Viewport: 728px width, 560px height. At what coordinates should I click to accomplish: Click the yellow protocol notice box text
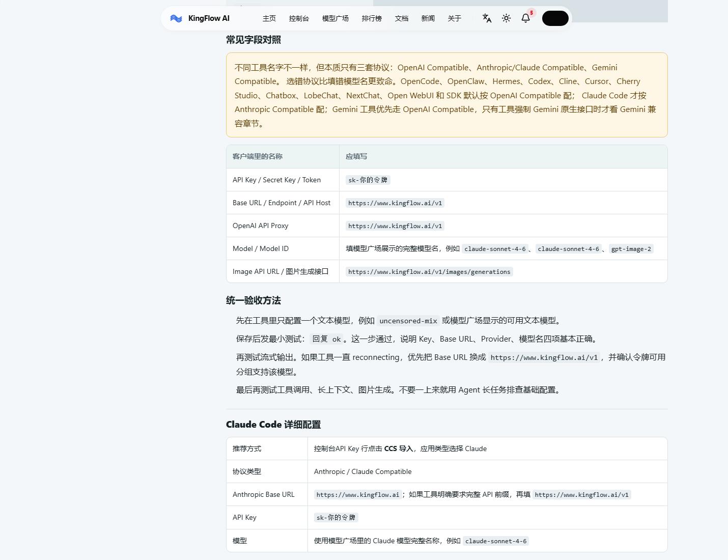[x=446, y=95]
